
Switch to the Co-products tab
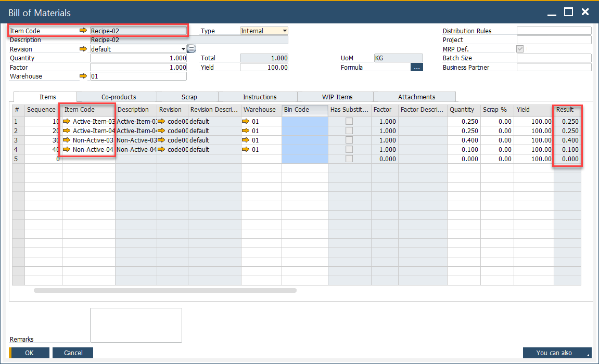(x=119, y=97)
